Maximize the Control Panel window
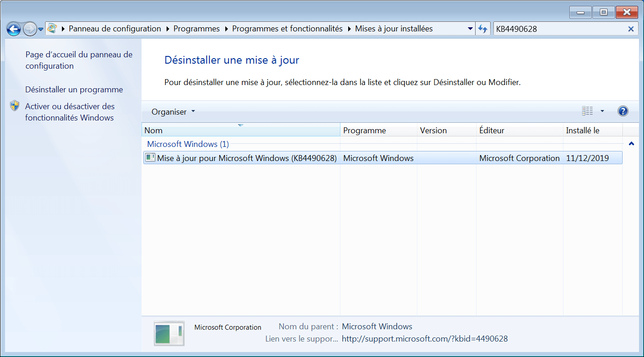Viewport: 644px width, 357px height. (603, 12)
